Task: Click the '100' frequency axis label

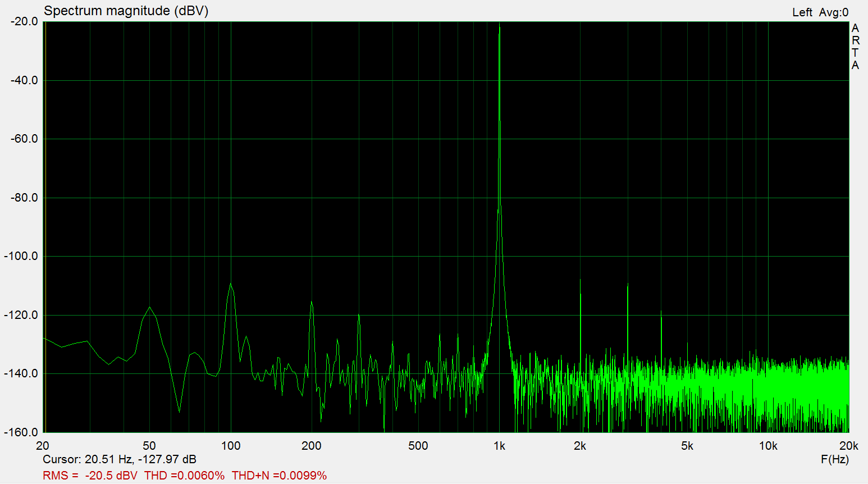Action: (231, 446)
